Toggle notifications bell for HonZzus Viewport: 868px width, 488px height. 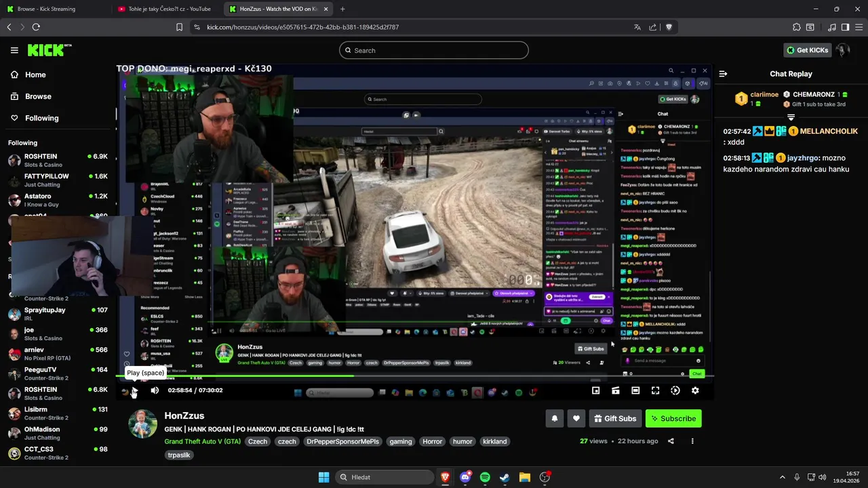(554, 419)
